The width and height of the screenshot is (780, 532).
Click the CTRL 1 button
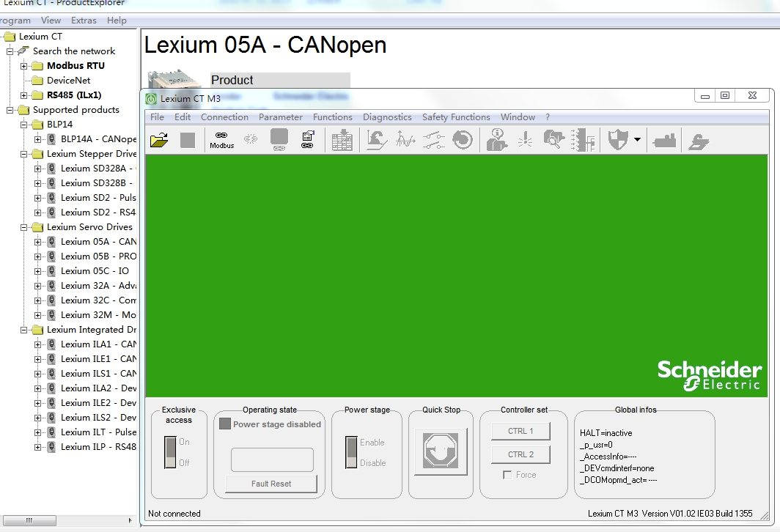click(x=520, y=431)
